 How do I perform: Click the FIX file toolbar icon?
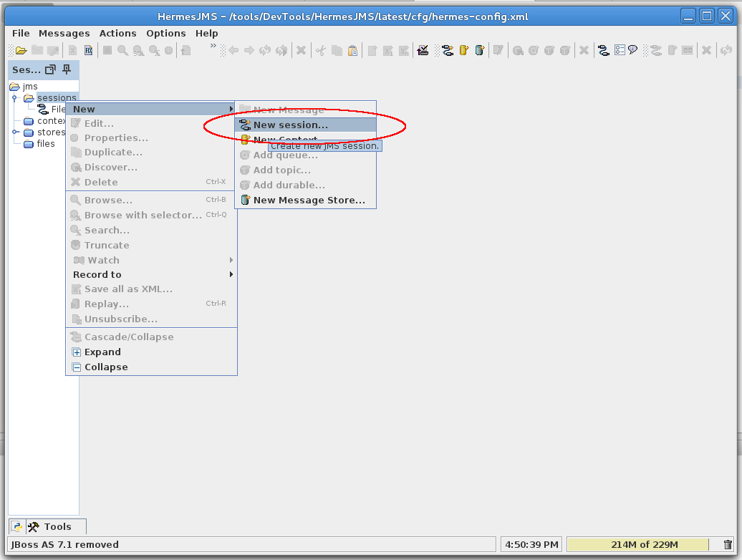pyautogui.click(x=89, y=50)
